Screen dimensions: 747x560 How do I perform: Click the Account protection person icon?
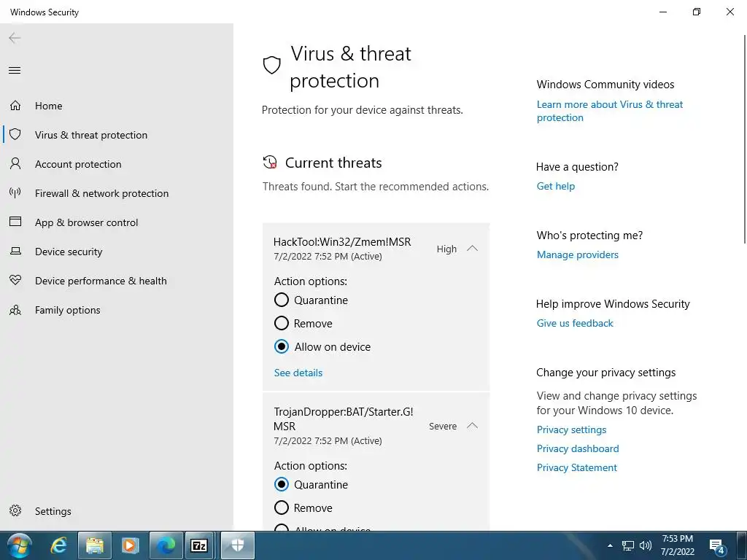15,164
